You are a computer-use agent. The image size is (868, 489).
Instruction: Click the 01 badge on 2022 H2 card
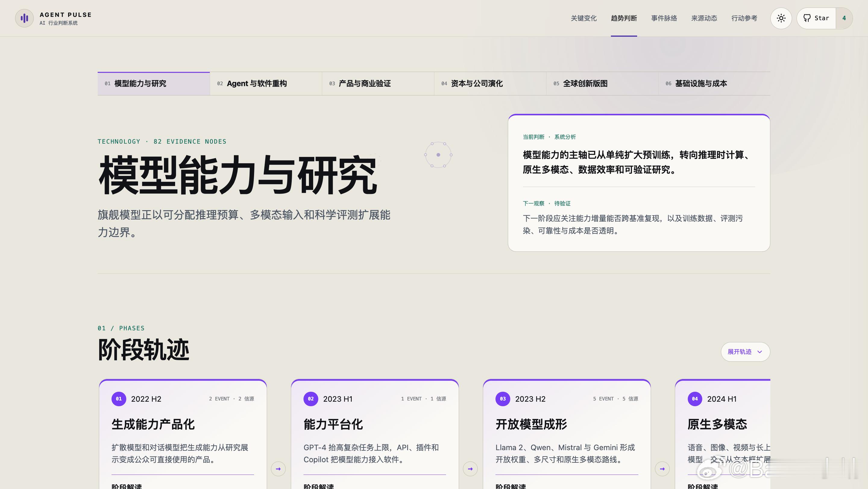coord(119,399)
